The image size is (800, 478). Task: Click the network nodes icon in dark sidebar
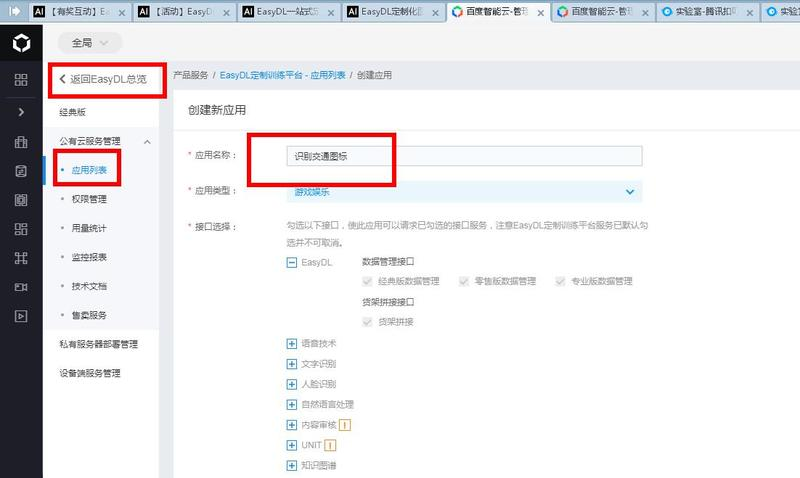[x=21, y=258]
